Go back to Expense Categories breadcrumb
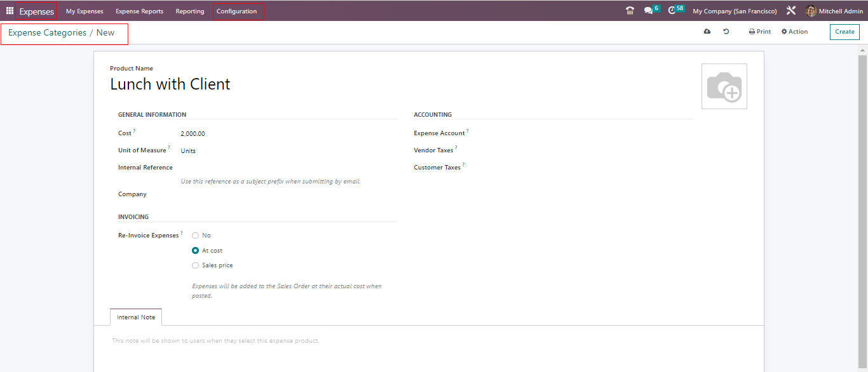 click(x=47, y=33)
